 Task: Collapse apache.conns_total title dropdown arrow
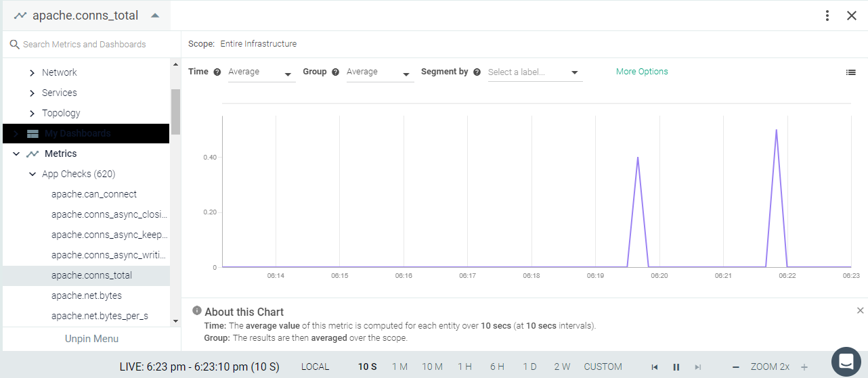click(155, 16)
